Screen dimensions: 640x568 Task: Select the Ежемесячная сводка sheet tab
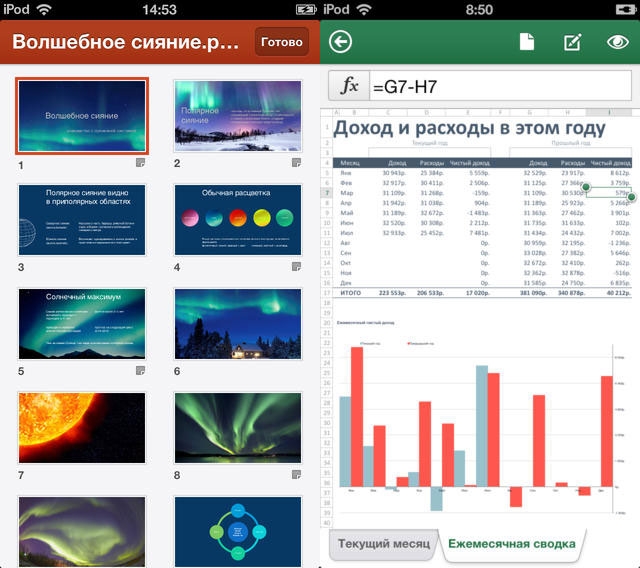pyautogui.click(x=511, y=545)
